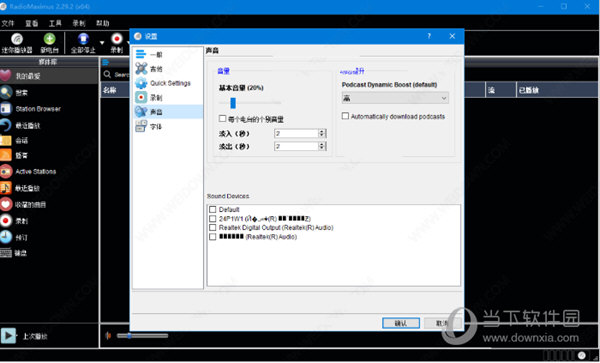Open the File menu
This screenshot has height=363, width=600.
tap(8, 23)
